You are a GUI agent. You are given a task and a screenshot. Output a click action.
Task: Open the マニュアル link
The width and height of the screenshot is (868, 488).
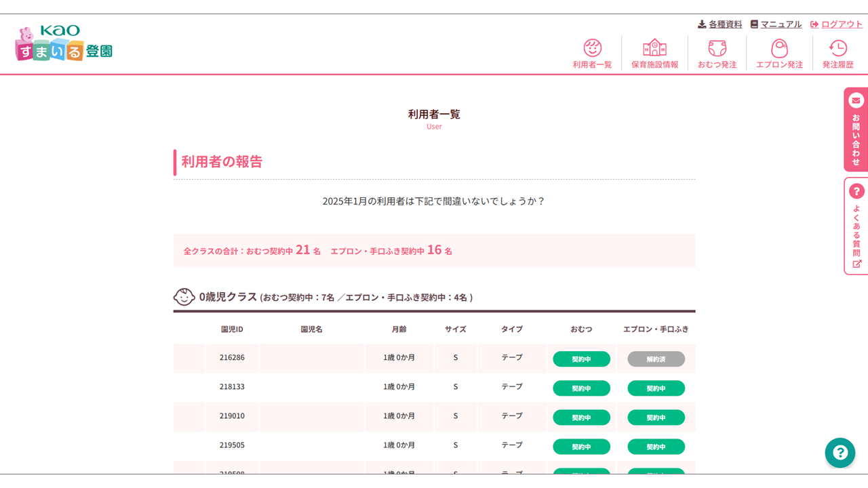coord(776,24)
